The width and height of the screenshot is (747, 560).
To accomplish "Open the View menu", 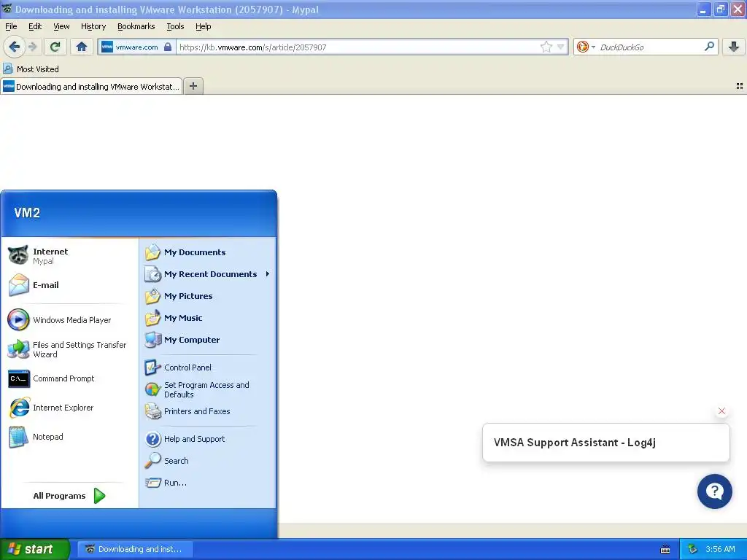I will coord(61,26).
